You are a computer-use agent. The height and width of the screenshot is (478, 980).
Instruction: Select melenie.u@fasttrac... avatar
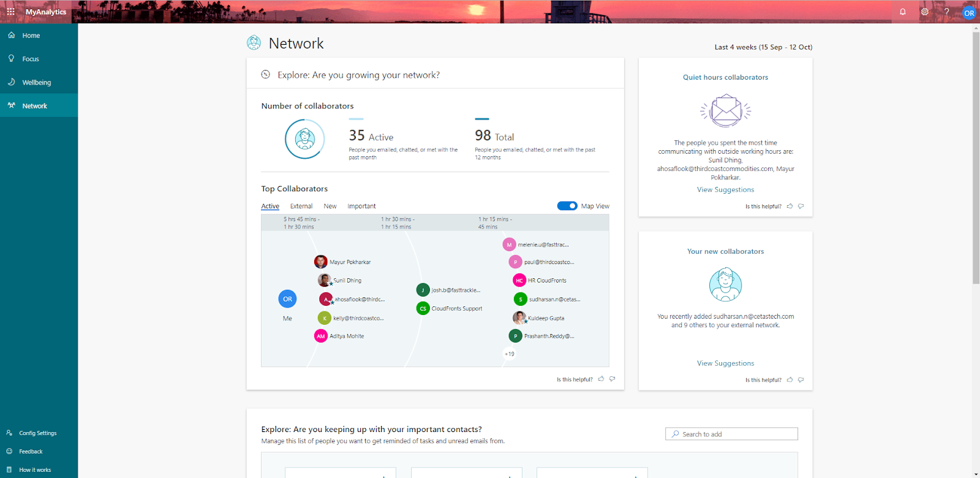(x=509, y=245)
